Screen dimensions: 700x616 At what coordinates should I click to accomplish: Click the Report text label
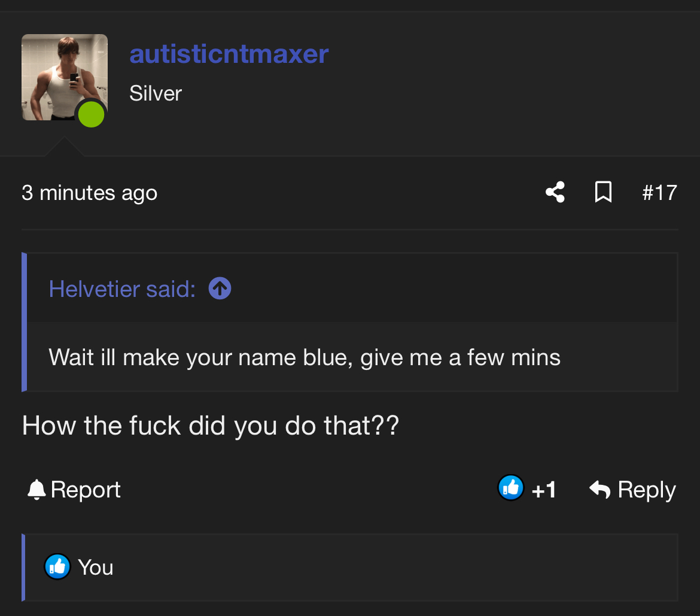coord(86,490)
